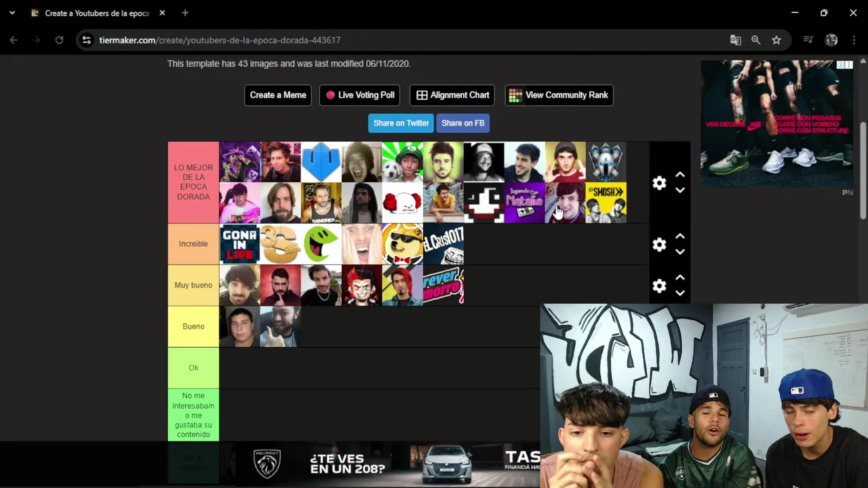Share on FB
This screenshot has width=868, height=488.
coord(462,123)
